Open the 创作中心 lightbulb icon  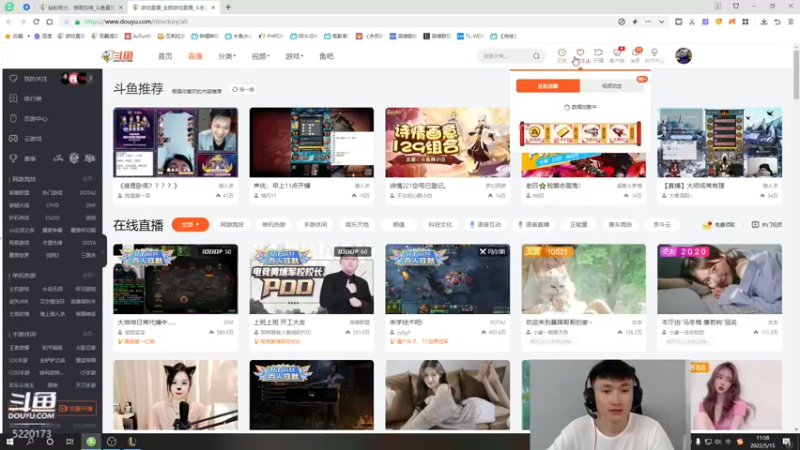654,56
